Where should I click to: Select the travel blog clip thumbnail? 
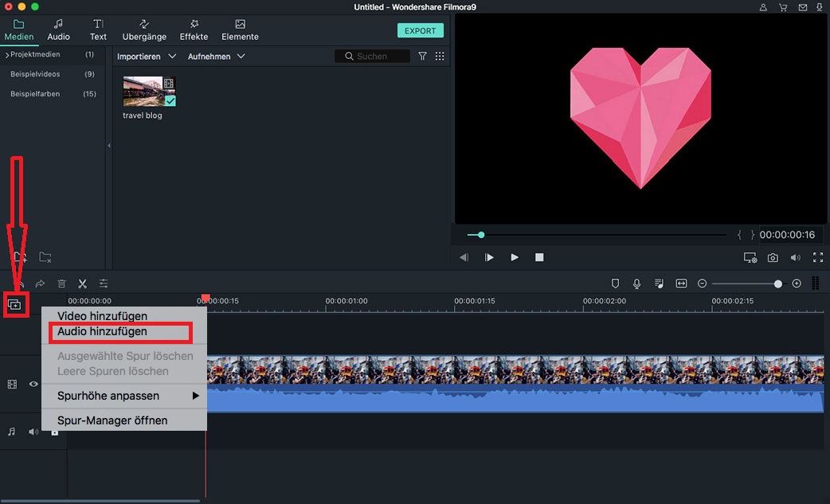(149, 91)
